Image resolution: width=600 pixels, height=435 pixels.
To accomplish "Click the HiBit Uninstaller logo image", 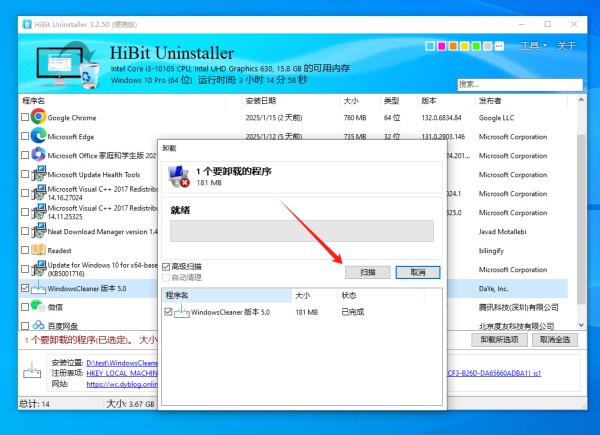I will (69, 64).
